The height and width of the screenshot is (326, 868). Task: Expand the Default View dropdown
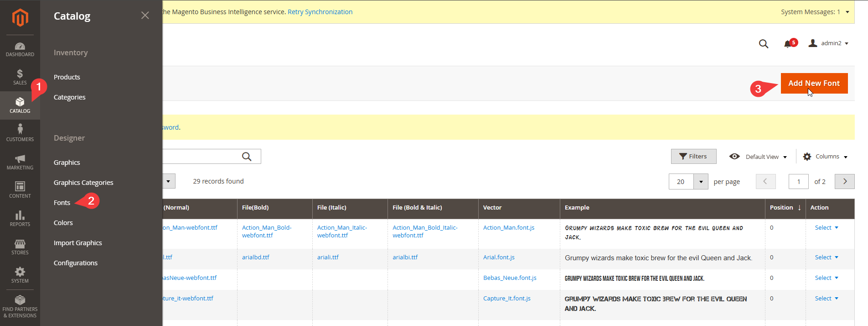(758, 157)
